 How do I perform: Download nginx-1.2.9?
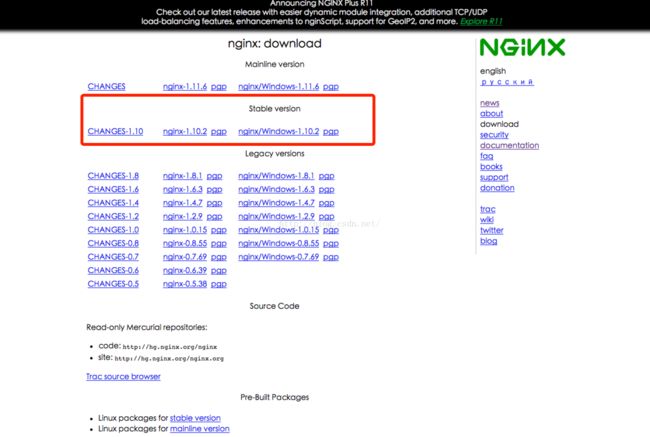[182, 216]
